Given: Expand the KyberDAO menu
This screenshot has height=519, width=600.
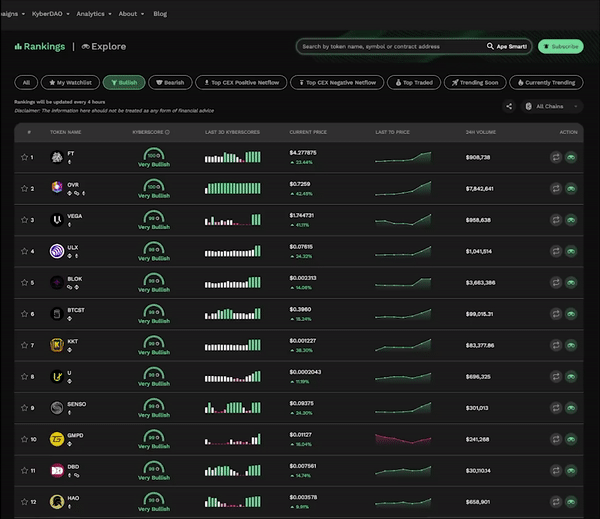Looking at the screenshot, I should tap(51, 14).
